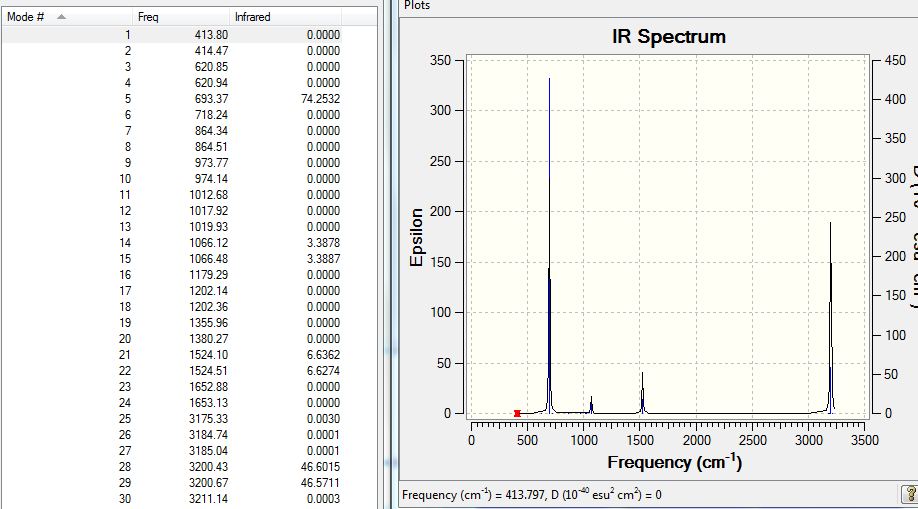
Task: Select mode 27 frequency 3185.04
Action: (208, 451)
